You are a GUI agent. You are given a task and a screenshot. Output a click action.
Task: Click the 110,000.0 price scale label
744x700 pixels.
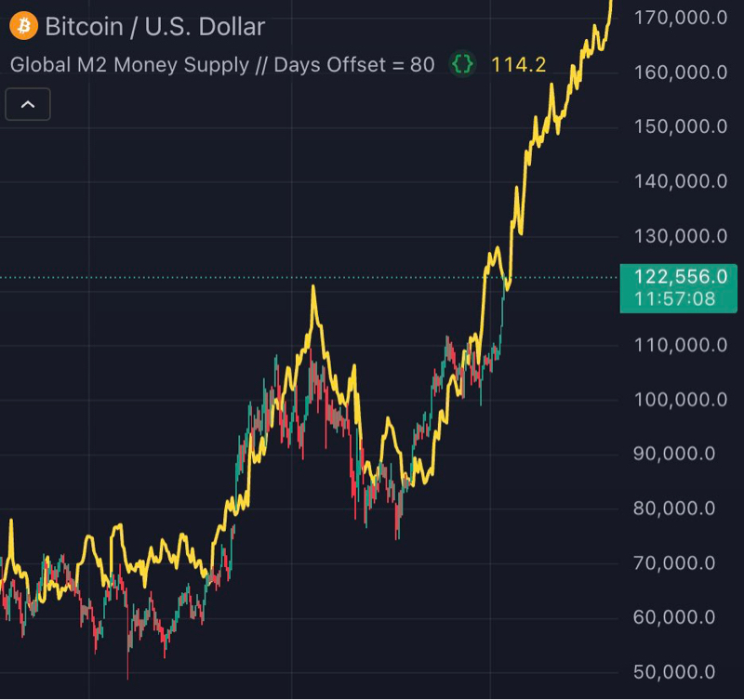coord(680,345)
